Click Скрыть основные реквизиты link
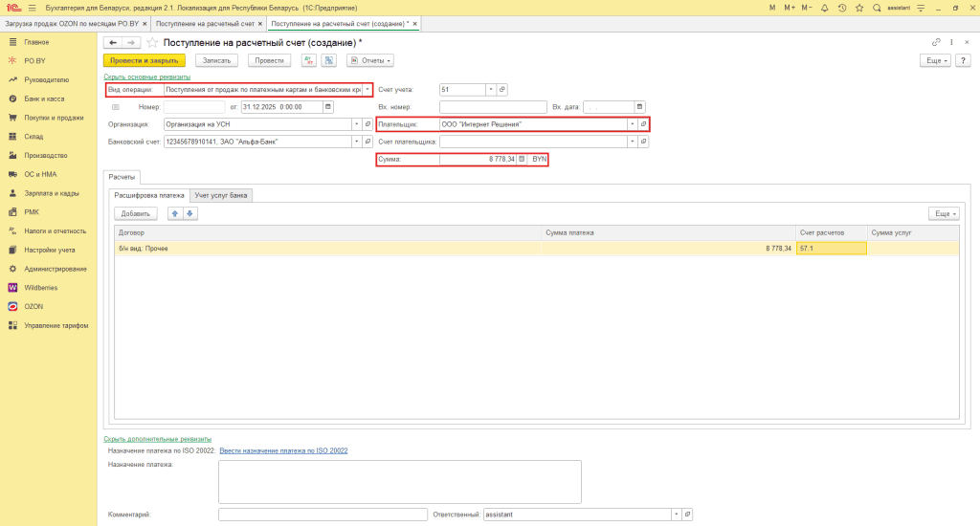980x526 pixels. tap(146, 77)
